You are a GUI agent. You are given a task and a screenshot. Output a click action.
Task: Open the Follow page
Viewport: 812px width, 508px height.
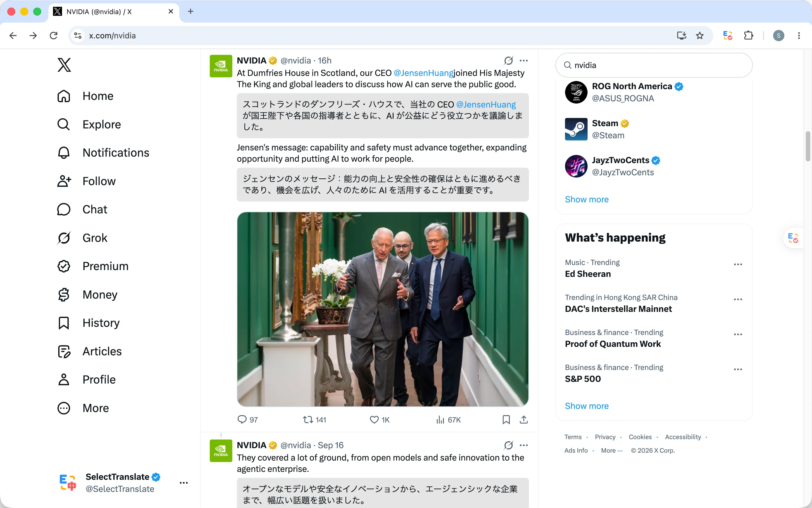pyautogui.click(x=86, y=181)
